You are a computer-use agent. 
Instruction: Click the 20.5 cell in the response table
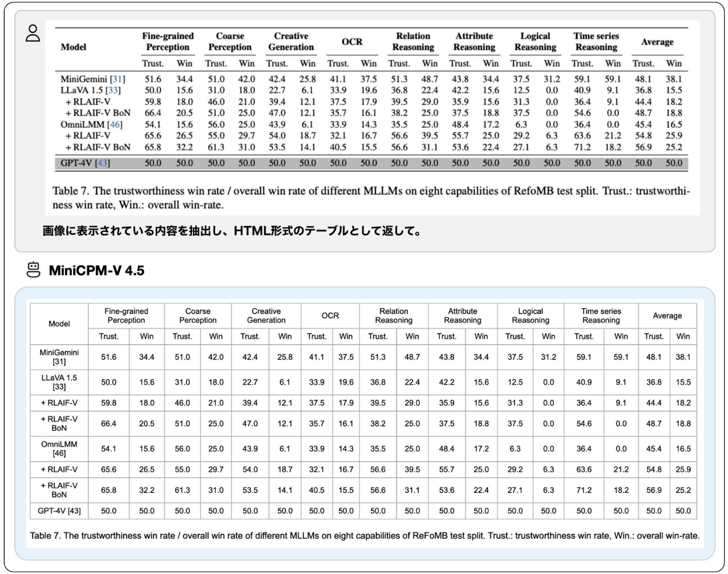[147, 424]
